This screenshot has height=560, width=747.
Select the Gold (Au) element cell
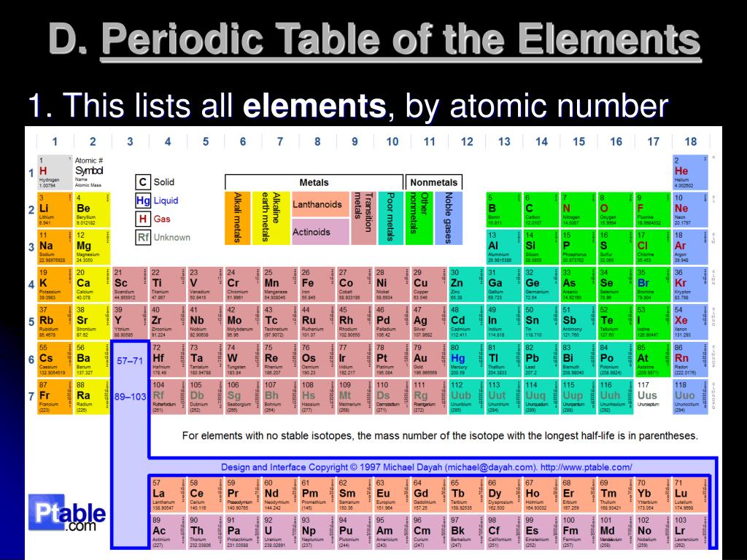429,359
